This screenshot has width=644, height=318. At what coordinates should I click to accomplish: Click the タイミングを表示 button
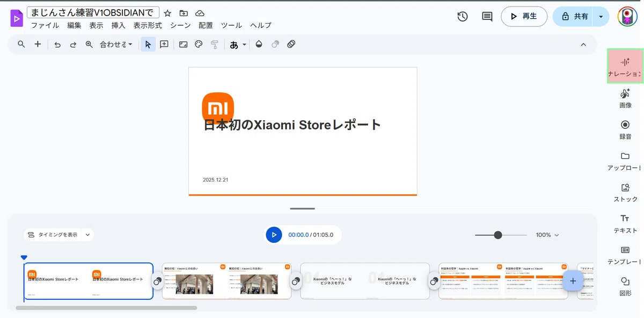click(53, 235)
